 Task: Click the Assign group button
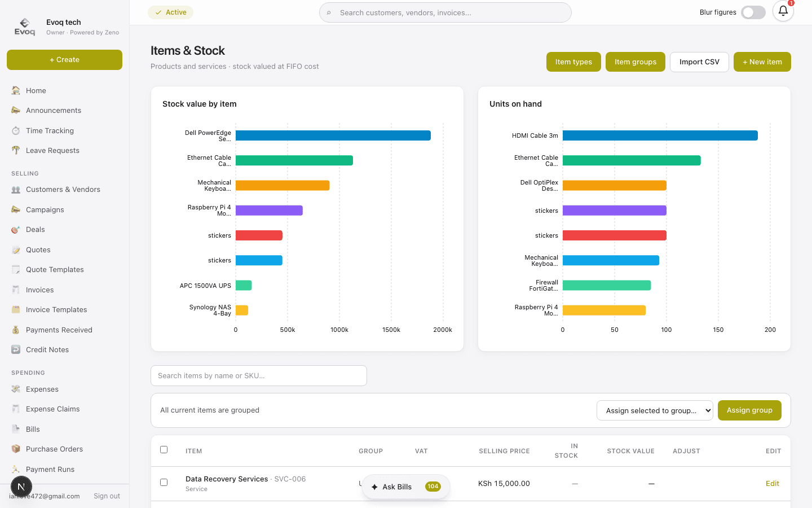[x=749, y=410]
